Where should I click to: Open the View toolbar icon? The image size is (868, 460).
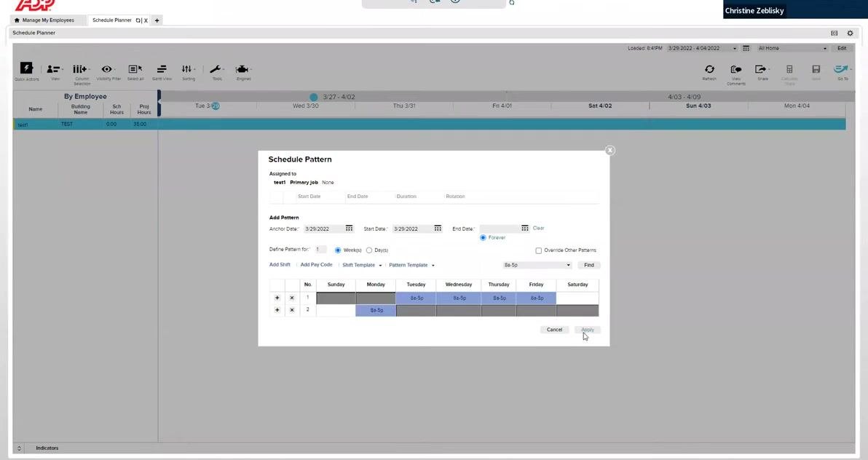(53, 69)
